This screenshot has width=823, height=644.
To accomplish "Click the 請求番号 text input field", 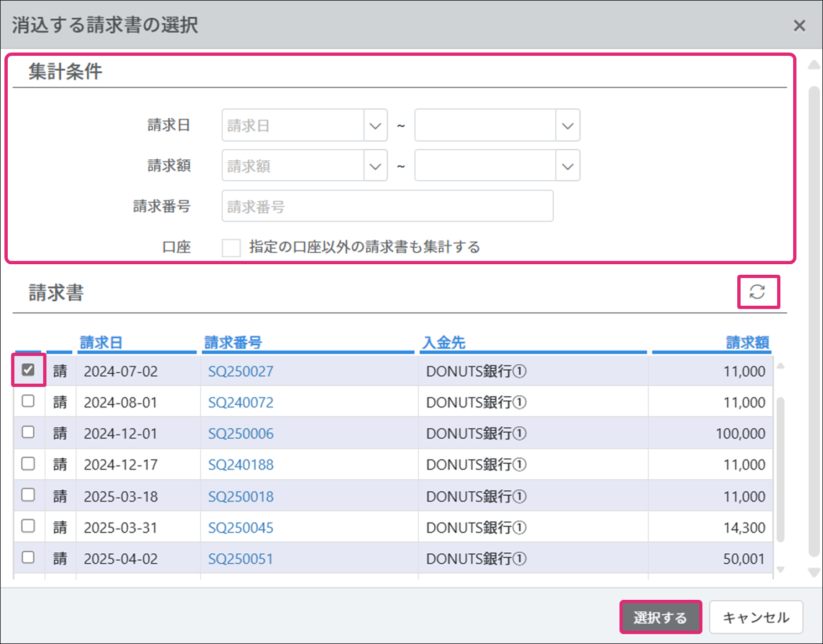I will 387,207.
